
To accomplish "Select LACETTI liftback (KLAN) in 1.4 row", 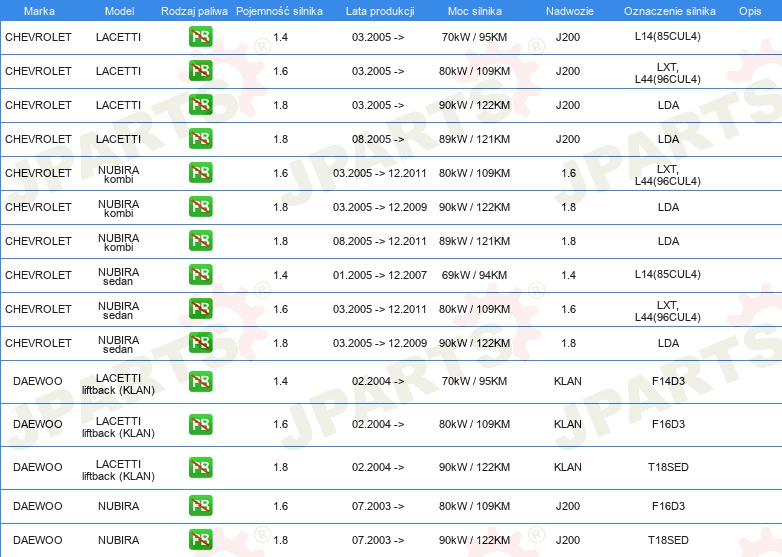I will pos(119,384).
